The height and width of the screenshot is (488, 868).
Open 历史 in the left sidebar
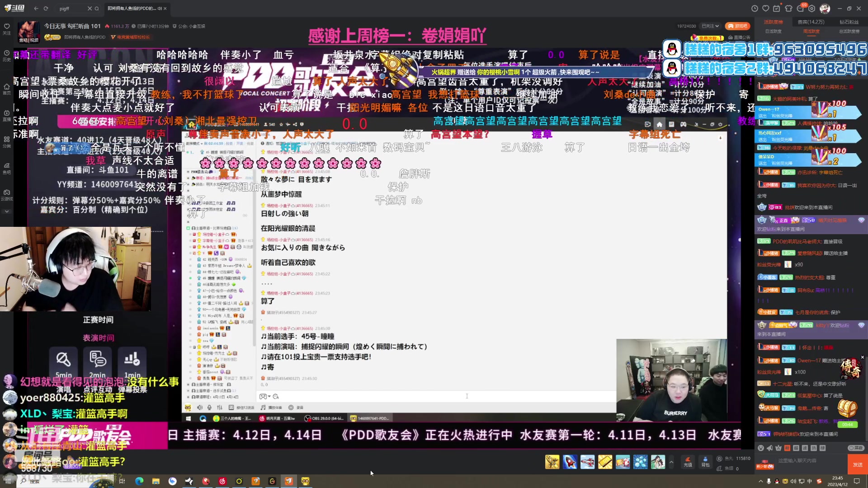pos(7,56)
